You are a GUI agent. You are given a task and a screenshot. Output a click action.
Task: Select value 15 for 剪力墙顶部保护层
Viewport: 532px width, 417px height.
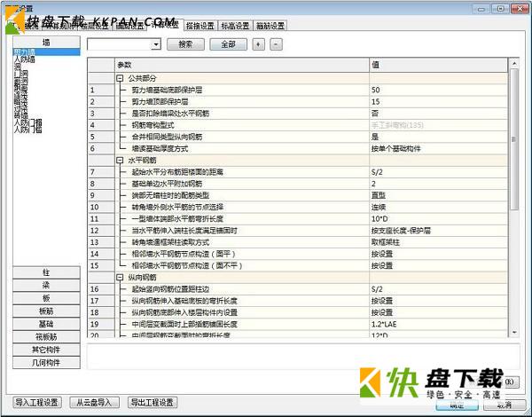[438, 102]
